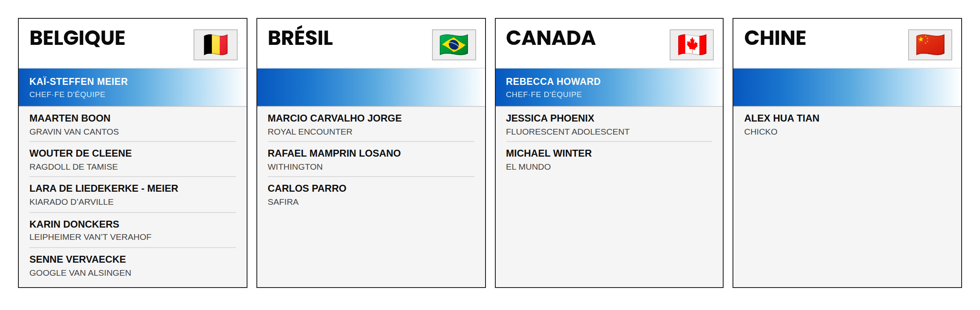Image resolution: width=980 pixels, height=310 pixels.
Task: Select rider Wouter De Cleene
Action: pos(133,159)
